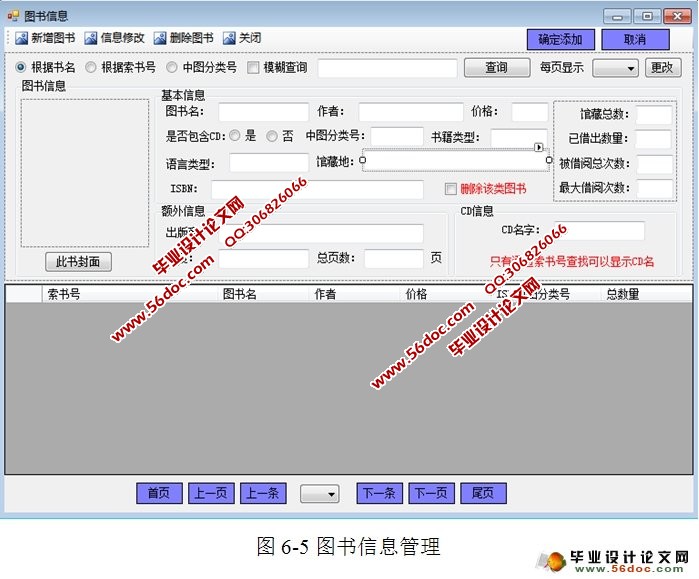Click the 此书封面 button
Viewport: 699px width, 579px height.
coord(78,262)
